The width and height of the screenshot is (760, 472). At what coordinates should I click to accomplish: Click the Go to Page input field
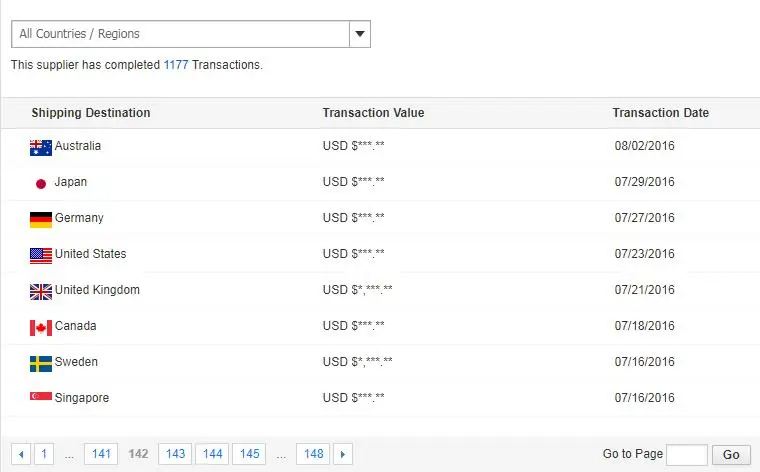click(x=686, y=454)
